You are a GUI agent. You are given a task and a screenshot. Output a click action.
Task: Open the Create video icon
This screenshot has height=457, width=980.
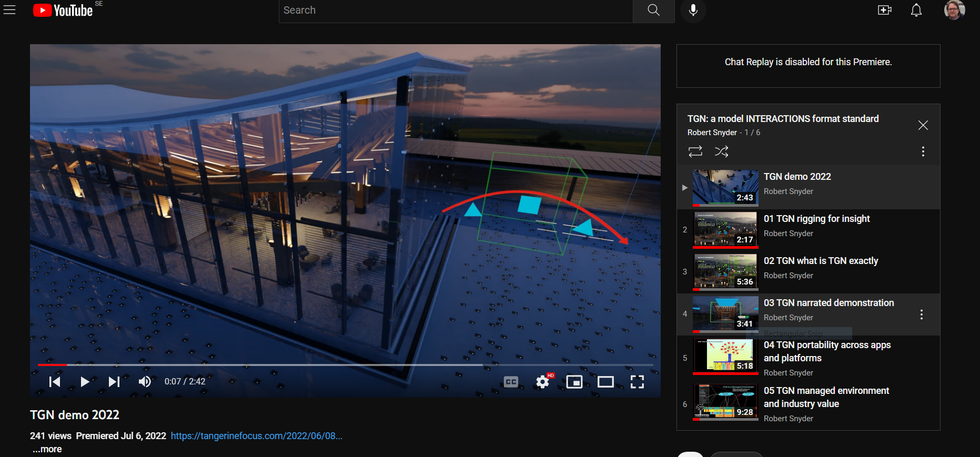coord(885,11)
